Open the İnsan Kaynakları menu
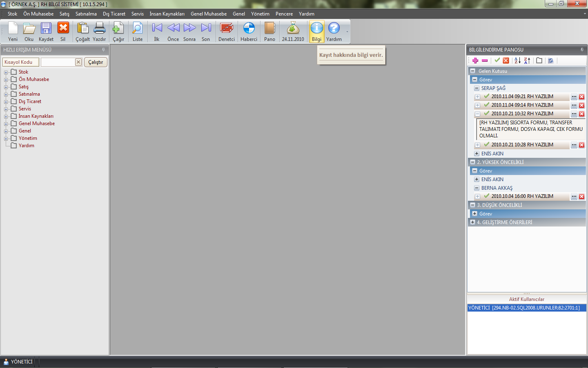The image size is (588, 368). (167, 14)
